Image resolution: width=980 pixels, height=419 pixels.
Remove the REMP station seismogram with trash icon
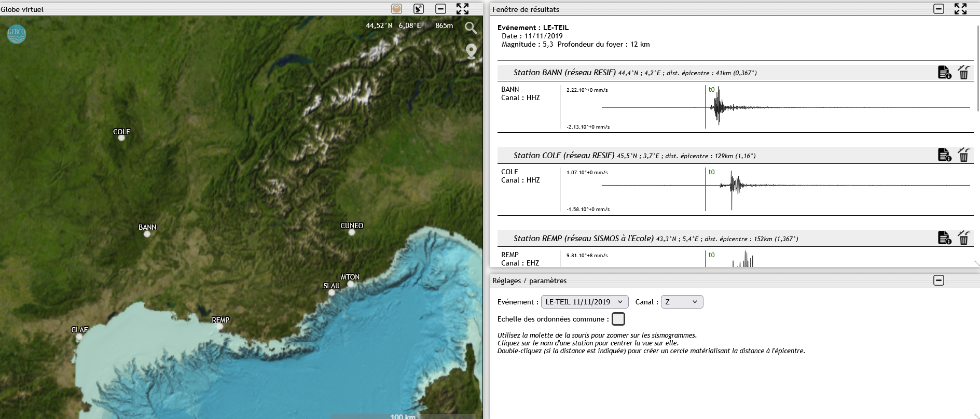(963, 238)
